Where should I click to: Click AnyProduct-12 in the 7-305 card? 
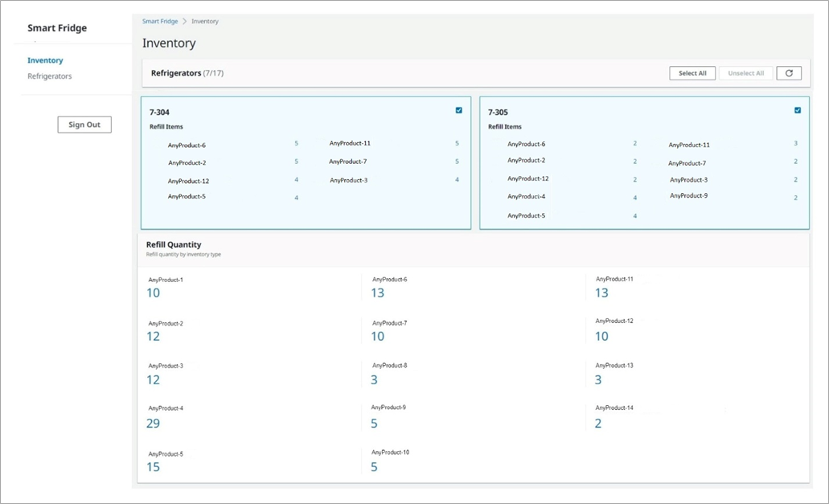pos(528,179)
